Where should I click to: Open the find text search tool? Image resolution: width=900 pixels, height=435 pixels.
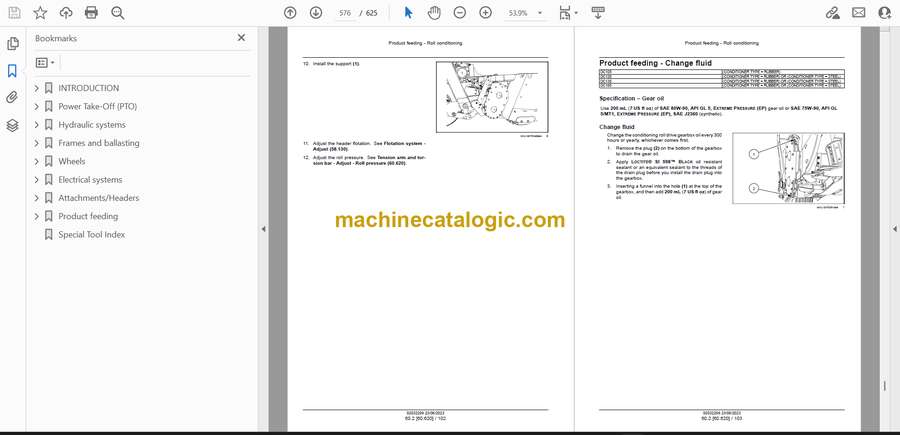118,13
